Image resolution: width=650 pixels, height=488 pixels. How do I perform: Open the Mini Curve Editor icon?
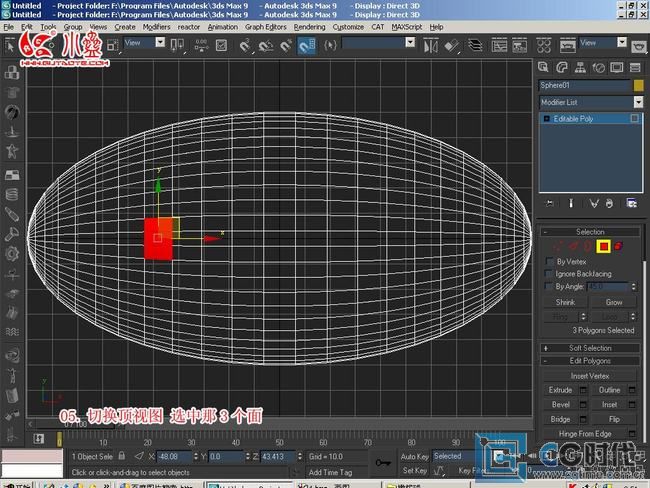(39, 439)
